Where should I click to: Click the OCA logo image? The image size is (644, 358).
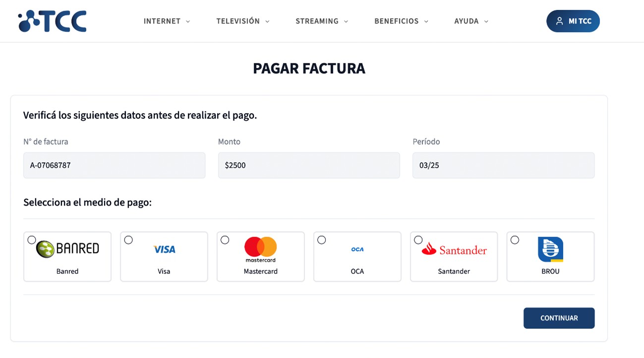(357, 249)
